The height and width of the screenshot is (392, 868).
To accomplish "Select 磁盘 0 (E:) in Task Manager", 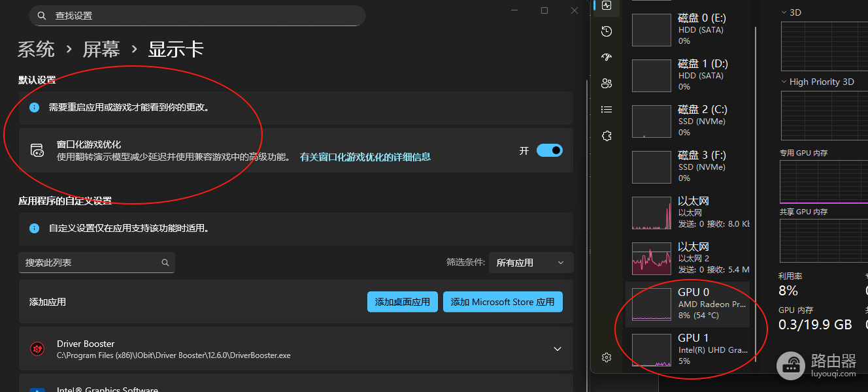I will [x=688, y=29].
